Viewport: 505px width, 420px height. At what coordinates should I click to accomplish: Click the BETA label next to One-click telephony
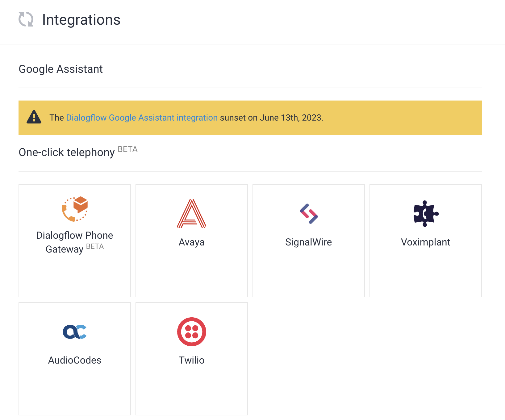(x=128, y=149)
